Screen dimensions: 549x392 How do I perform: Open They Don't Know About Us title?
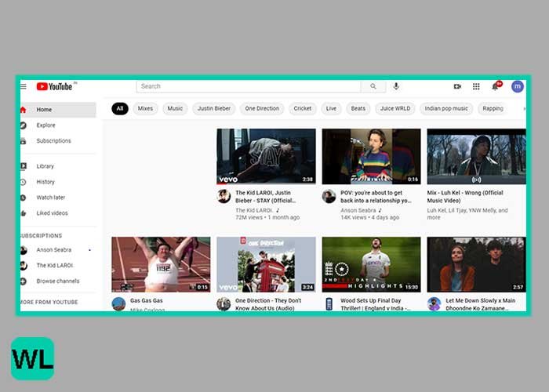268,304
